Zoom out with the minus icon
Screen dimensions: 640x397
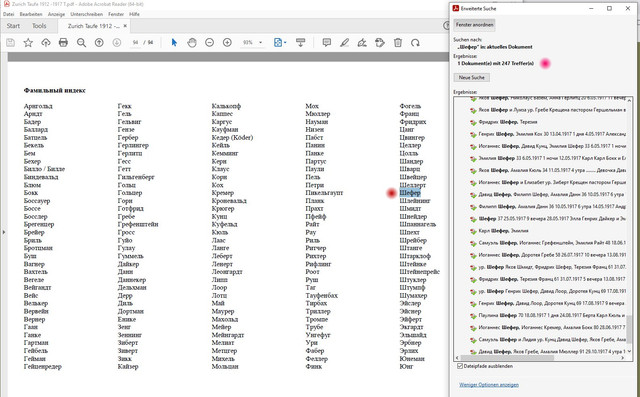209,42
